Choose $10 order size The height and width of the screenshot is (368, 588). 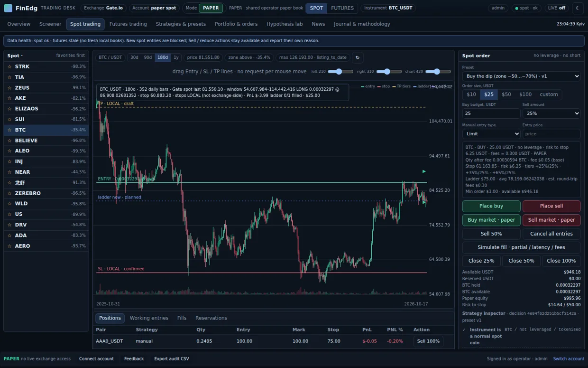(471, 94)
